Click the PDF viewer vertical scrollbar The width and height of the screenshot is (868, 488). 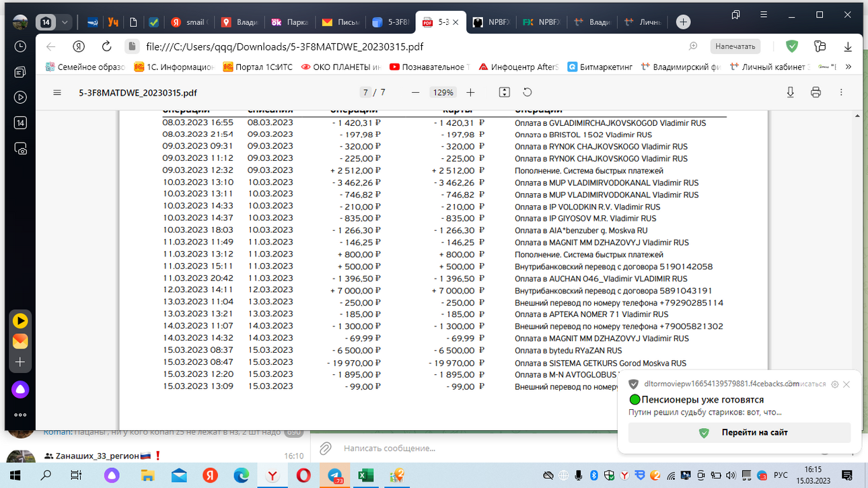tap(858, 269)
